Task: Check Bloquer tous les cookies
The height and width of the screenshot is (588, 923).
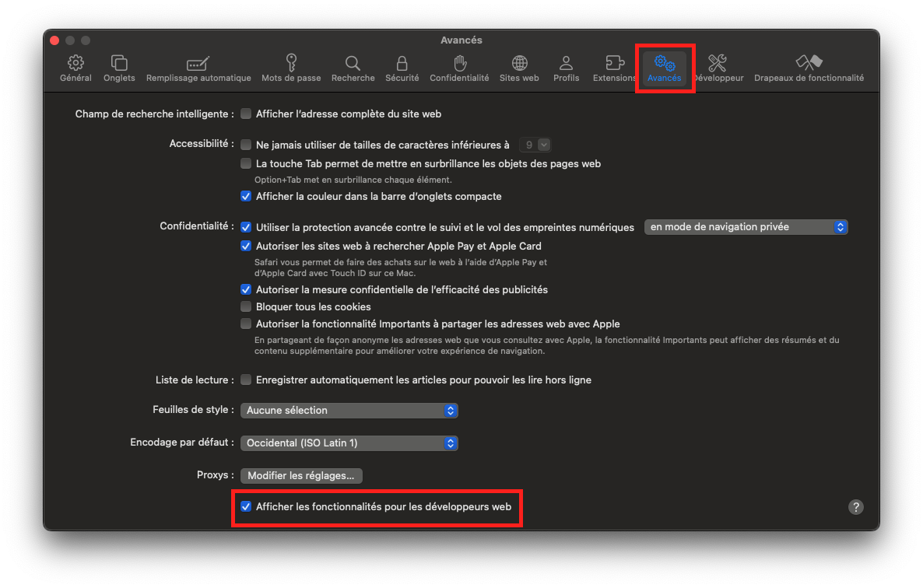Action: (x=246, y=306)
